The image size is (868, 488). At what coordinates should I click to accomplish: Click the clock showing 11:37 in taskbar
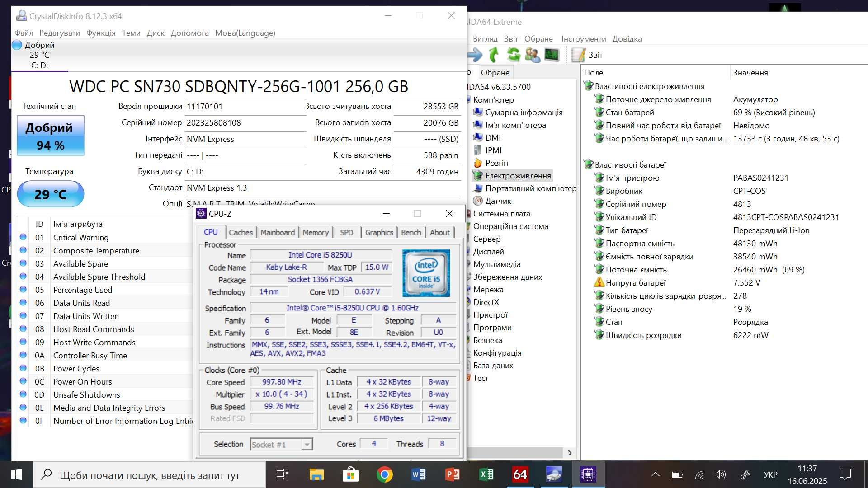coord(807,474)
